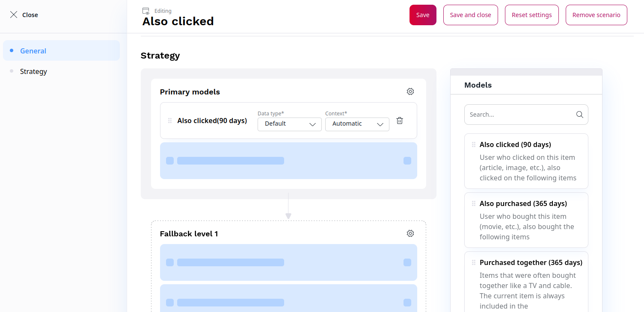Click Reset settings button
644x312 pixels.
(x=531, y=15)
